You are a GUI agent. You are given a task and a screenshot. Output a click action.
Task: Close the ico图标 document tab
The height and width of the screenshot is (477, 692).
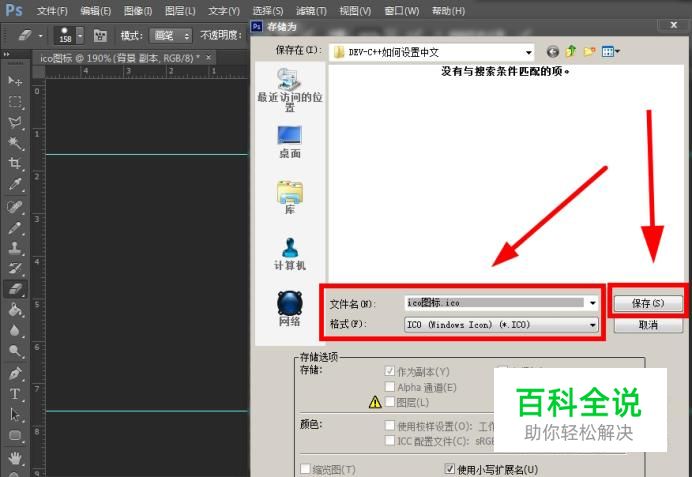[208, 57]
